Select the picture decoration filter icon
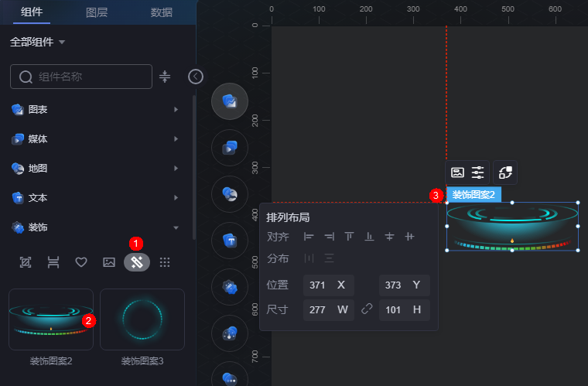 pyautogui.click(x=109, y=262)
